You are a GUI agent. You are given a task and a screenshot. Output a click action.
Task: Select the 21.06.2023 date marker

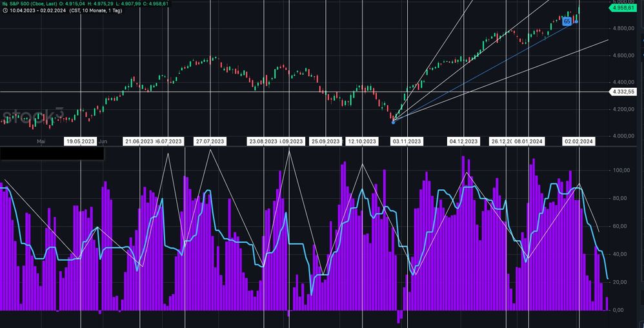138,141
